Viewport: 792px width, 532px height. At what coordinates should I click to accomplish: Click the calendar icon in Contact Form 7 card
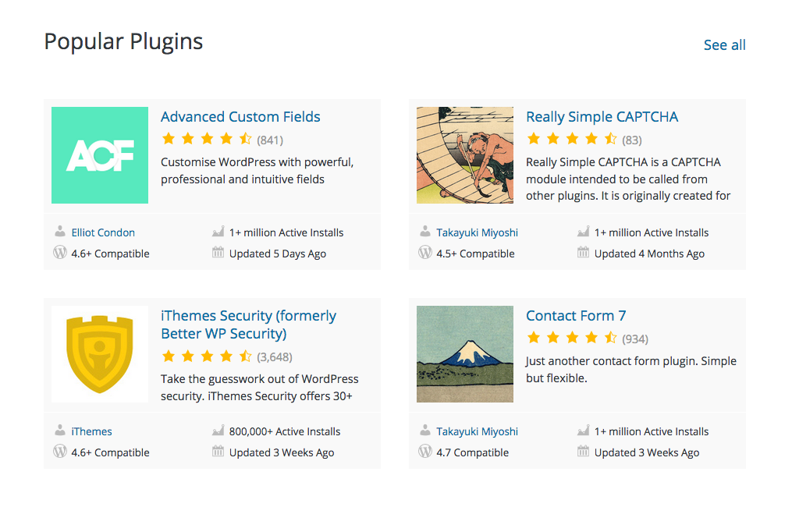[x=584, y=451]
